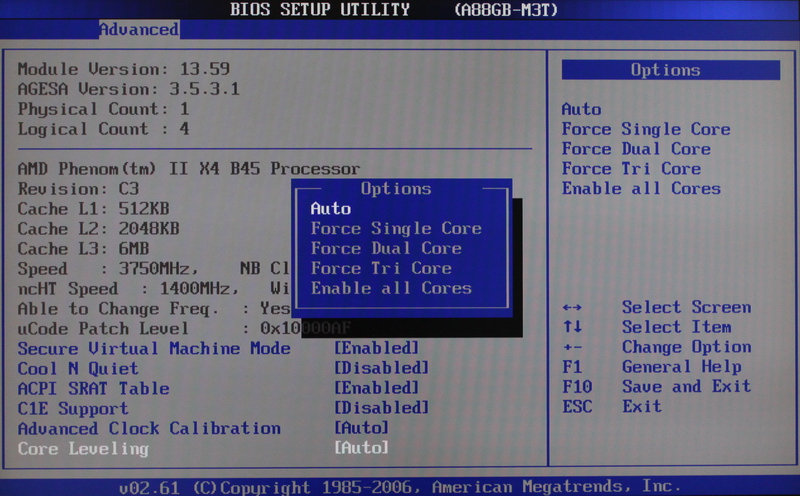Click the up-down arrows Select Item icon
Screen dimensions: 800x496
[572, 327]
